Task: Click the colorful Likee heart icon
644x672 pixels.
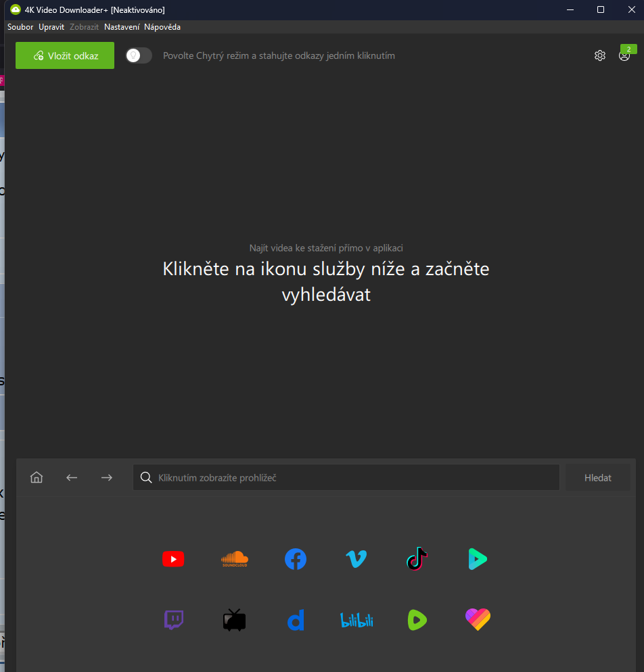Action: [x=478, y=619]
